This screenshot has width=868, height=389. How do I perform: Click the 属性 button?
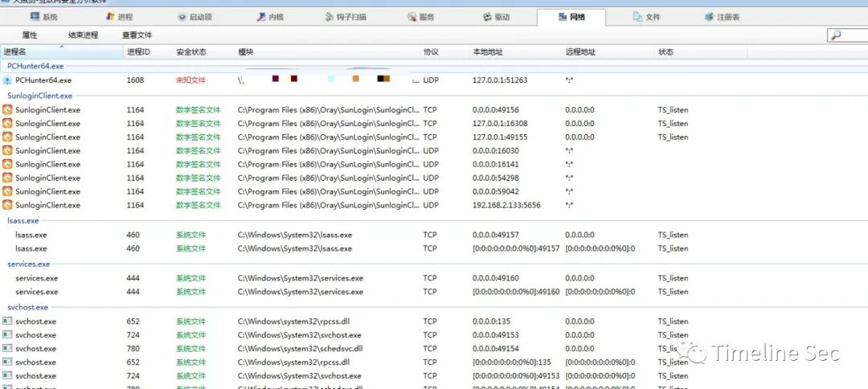(x=30, y=35)
